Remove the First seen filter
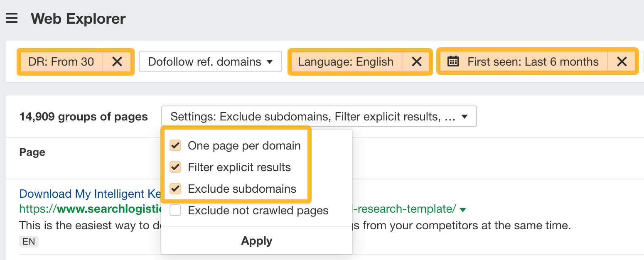644x260 pixels. [622, 61]
